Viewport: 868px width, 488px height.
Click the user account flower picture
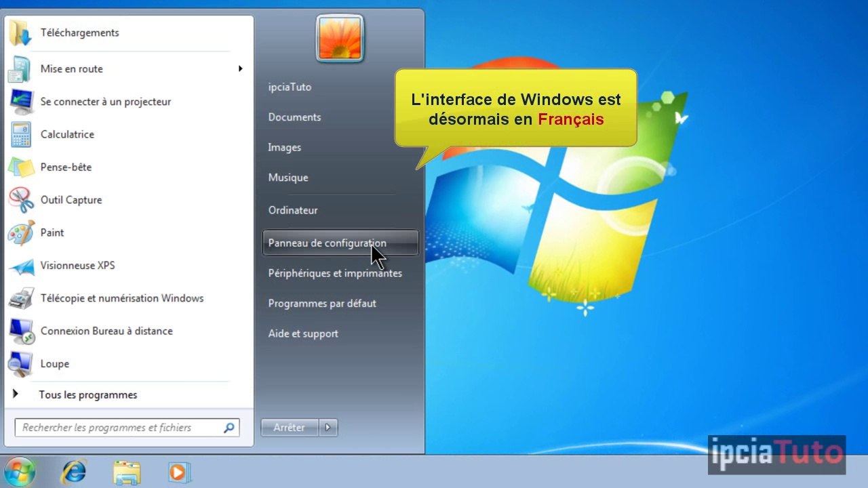pyautogui.click(x=340, y=38)
